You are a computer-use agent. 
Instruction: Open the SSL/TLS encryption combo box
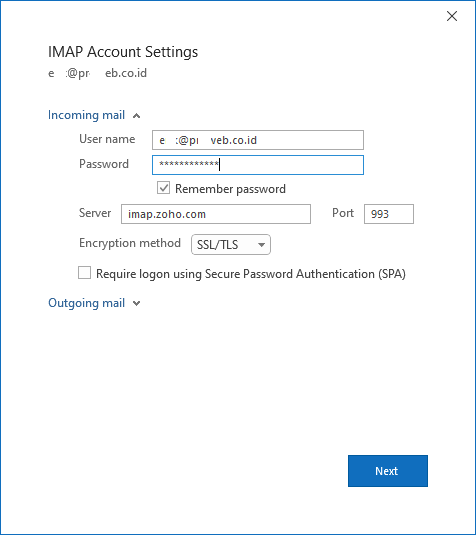tap(231, 245)
